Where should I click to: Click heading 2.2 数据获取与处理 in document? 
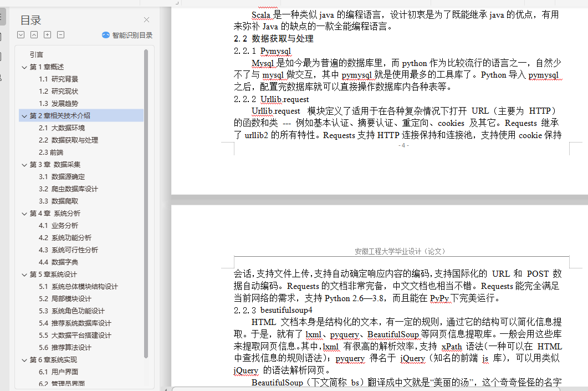point(274,39)
